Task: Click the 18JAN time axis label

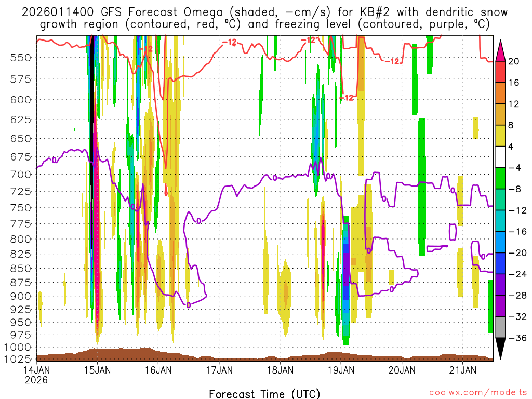Action: pyautogui.click(x=280, y=370)
